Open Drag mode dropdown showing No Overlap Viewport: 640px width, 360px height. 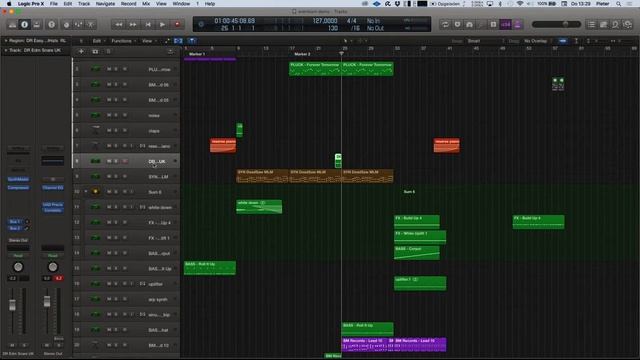coord(536,41)
